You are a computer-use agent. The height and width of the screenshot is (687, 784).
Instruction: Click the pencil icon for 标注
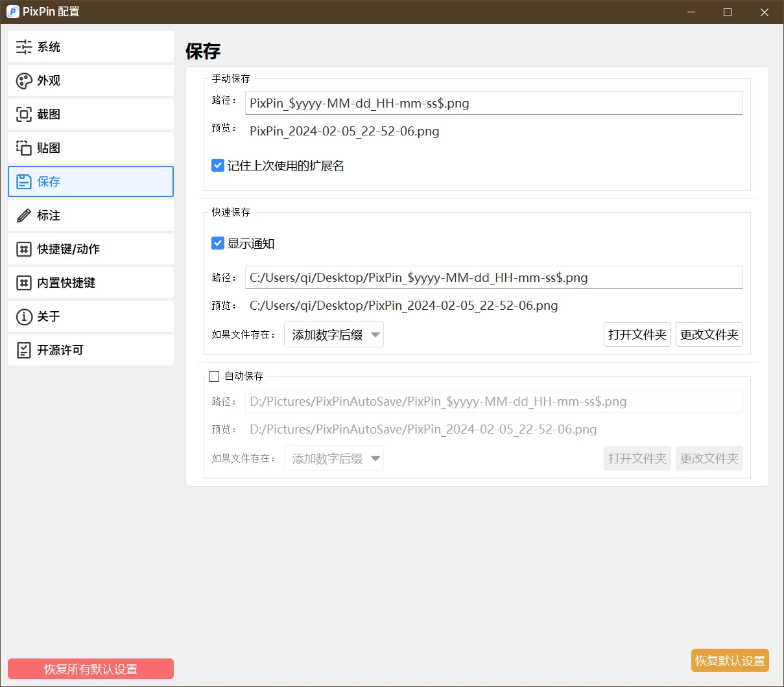click(24, 215)
